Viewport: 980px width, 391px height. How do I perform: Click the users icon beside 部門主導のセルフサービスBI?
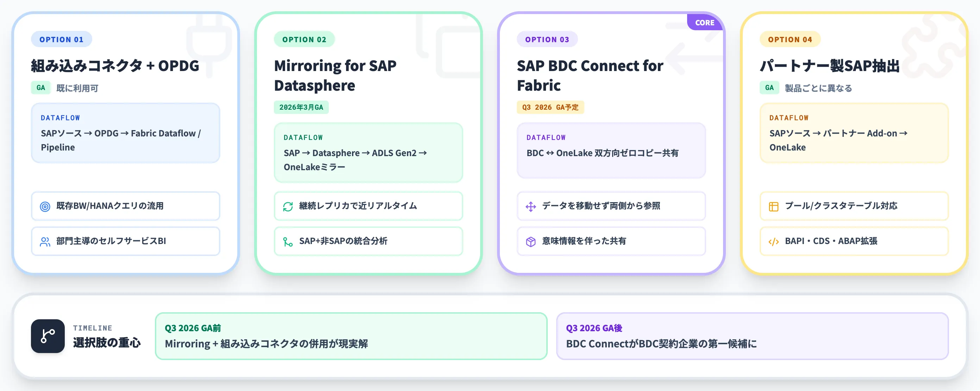45,242
